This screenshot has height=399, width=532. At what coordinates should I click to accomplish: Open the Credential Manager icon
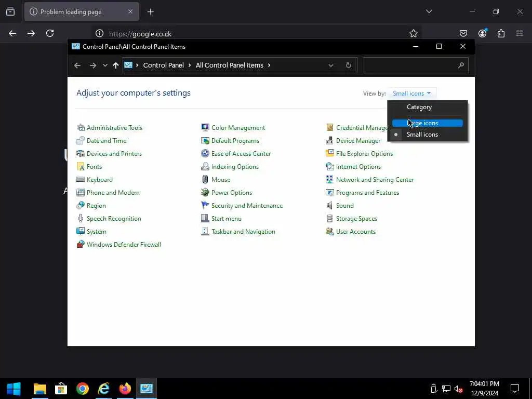(330, 128)
